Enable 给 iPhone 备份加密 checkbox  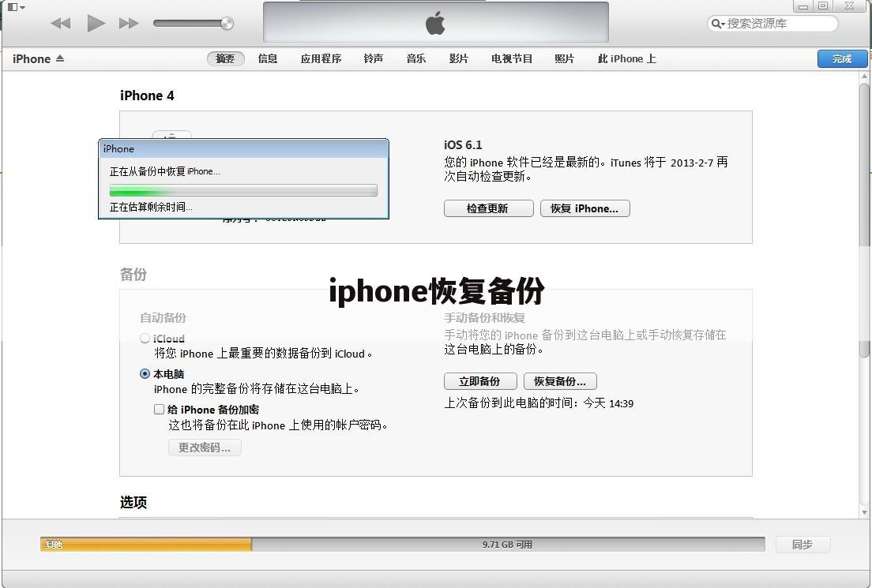(159, 410)
